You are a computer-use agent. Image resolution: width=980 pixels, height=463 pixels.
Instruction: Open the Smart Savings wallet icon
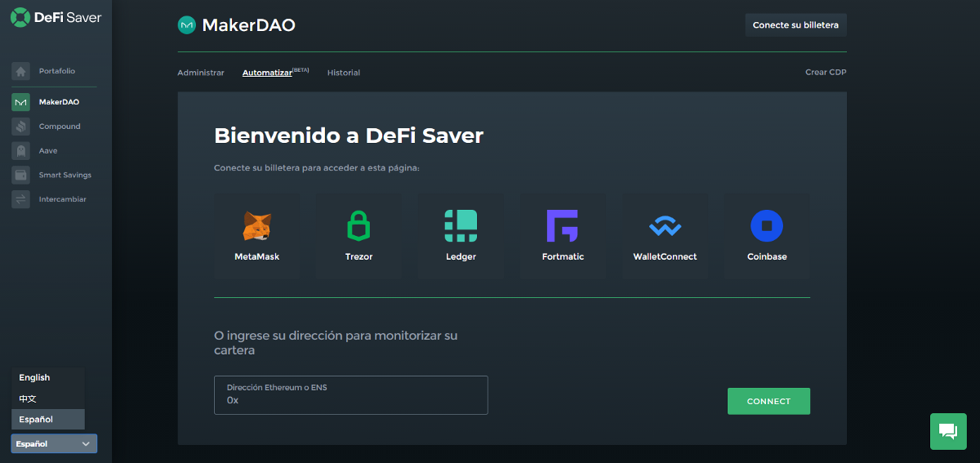click(21, 175)
